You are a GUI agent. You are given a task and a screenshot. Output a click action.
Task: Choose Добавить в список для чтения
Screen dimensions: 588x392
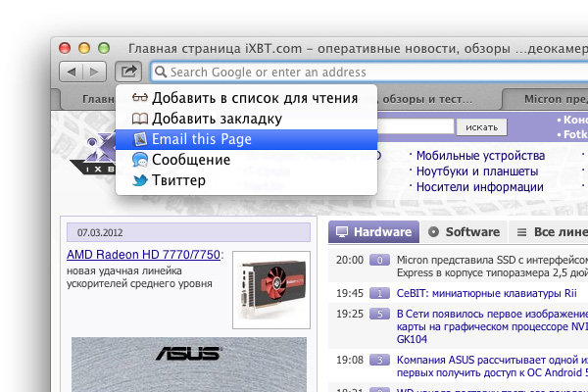click(246, 98)
